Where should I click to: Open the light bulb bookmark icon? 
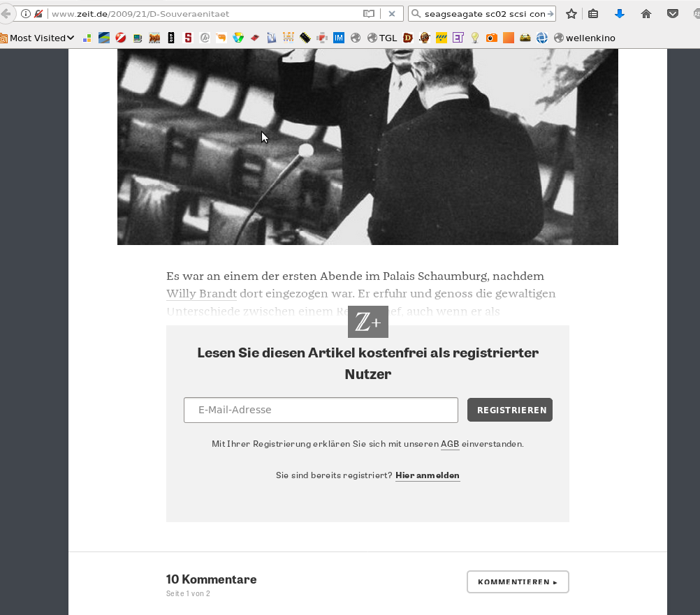click(x=475, y=38)
